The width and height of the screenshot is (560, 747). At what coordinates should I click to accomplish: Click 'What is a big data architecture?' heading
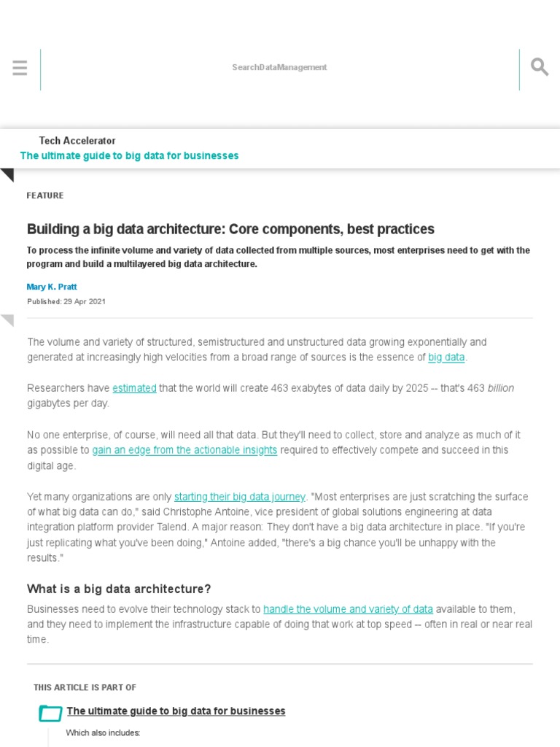(x=119, y=589)
